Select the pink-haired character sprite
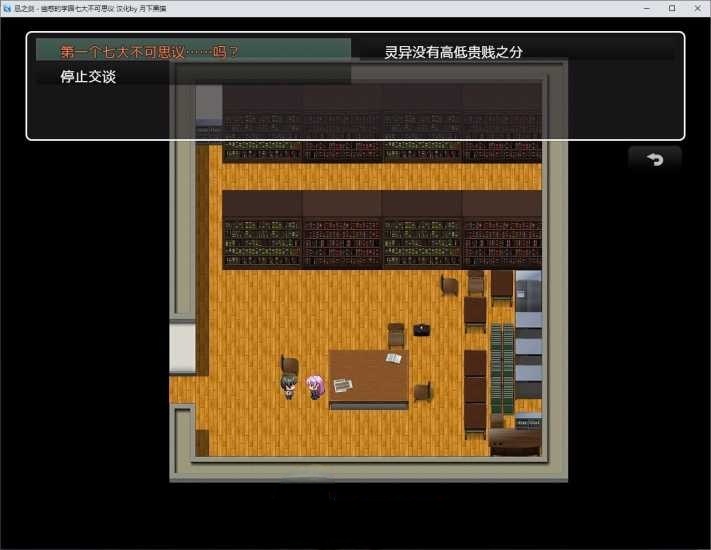711x550 pixels. point(315,386)
